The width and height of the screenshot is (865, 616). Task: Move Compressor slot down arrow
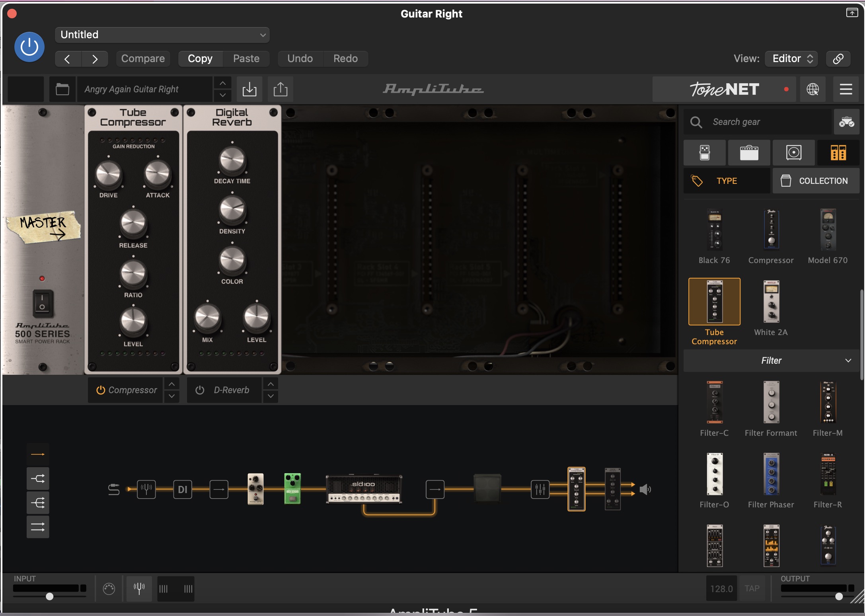(171, 396)
